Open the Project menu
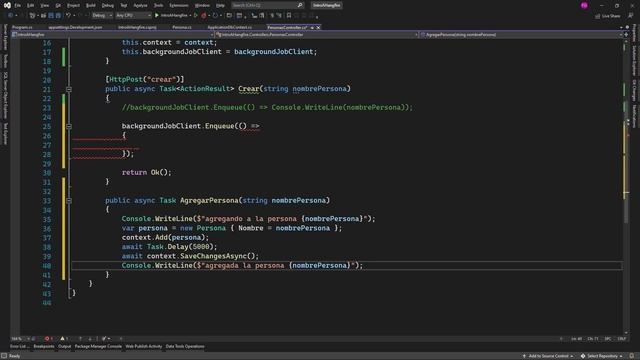 click(73, 5)
